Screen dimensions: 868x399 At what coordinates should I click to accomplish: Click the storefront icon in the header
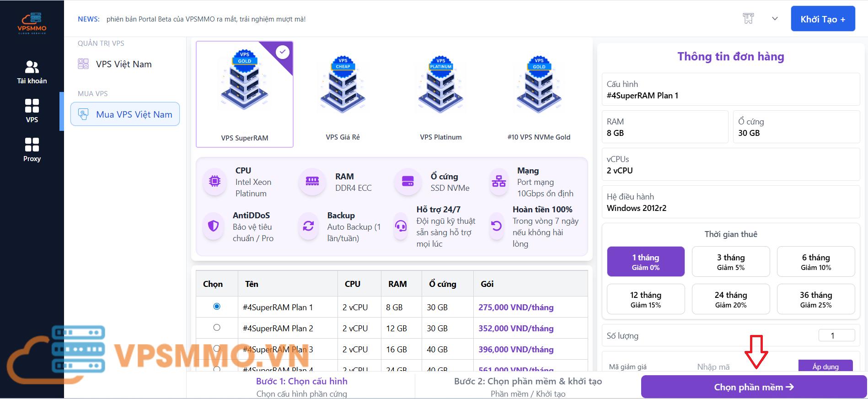pyautogui.click(x=748, y=19)
